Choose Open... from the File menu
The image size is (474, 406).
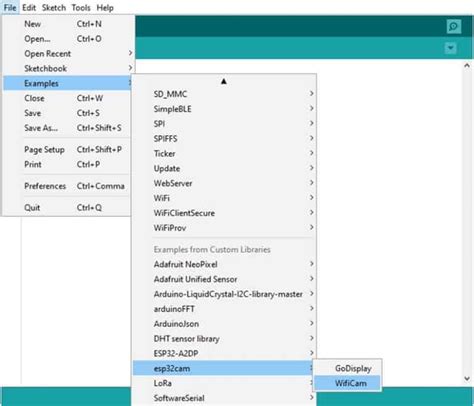point(67,39)
